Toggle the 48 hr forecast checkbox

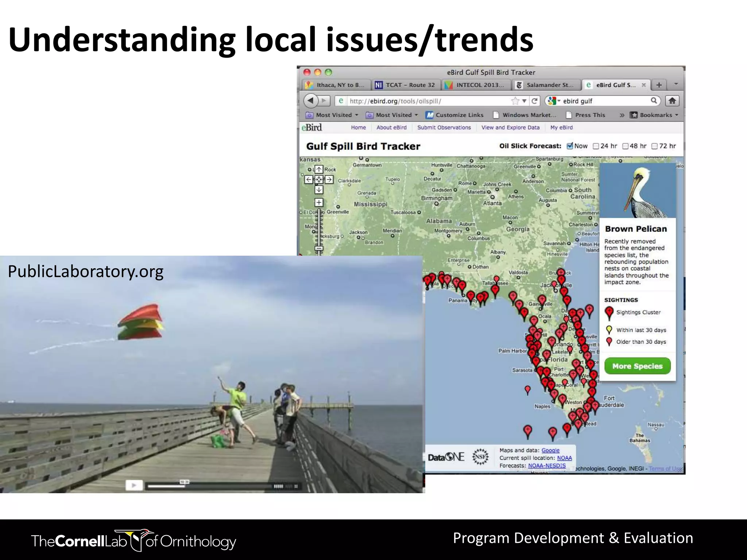pos(625,146)
